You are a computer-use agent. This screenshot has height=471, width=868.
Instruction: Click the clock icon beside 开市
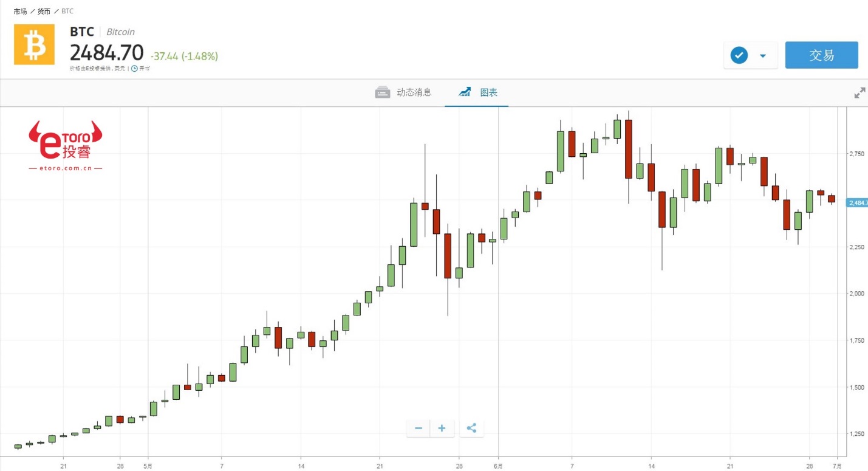pyautogui.click(x=134, y=69)
